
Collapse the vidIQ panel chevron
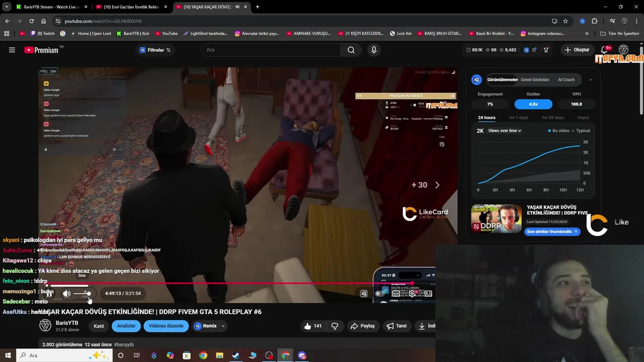590,79
